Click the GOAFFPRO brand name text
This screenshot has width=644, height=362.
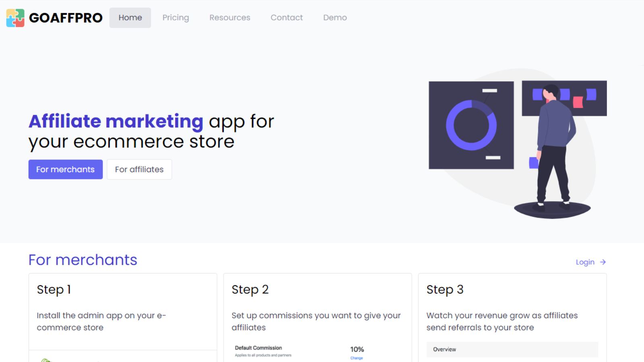(x=66, y=18)
